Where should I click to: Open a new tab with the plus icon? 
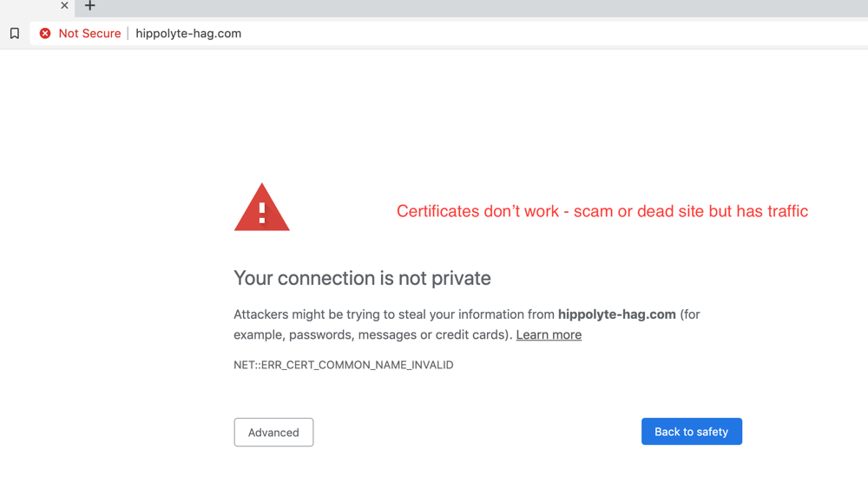point(89,6)
